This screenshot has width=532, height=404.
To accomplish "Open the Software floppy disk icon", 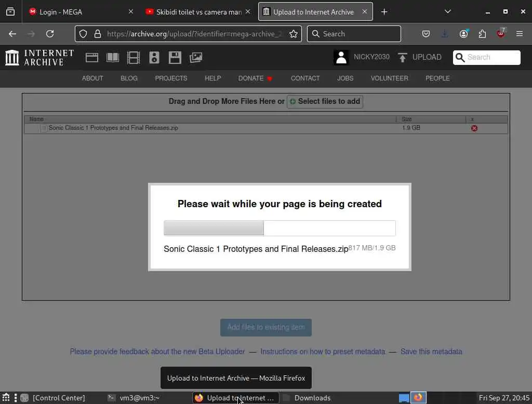I will pos(175,57).
